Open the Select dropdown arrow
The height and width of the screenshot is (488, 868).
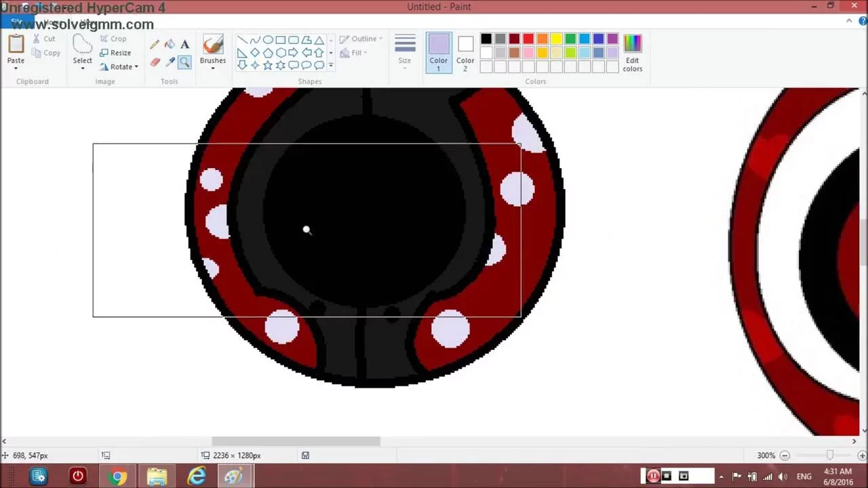point(82,68)
